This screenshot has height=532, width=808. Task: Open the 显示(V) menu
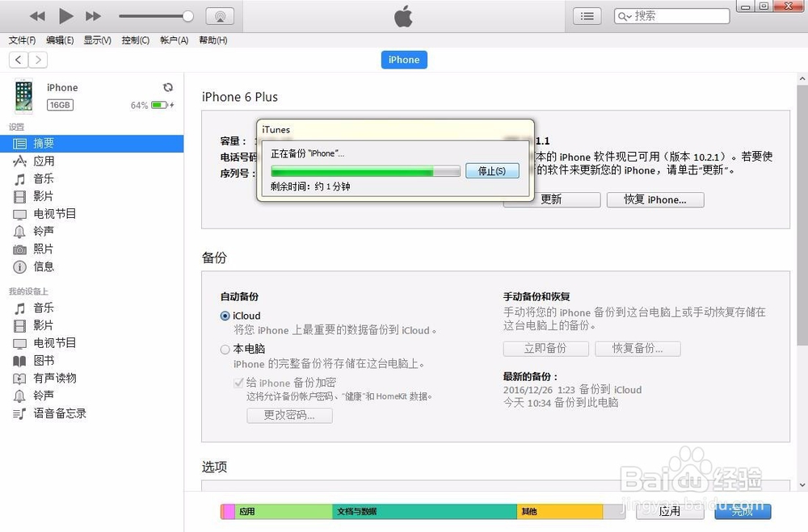click(x=98, y=40)
